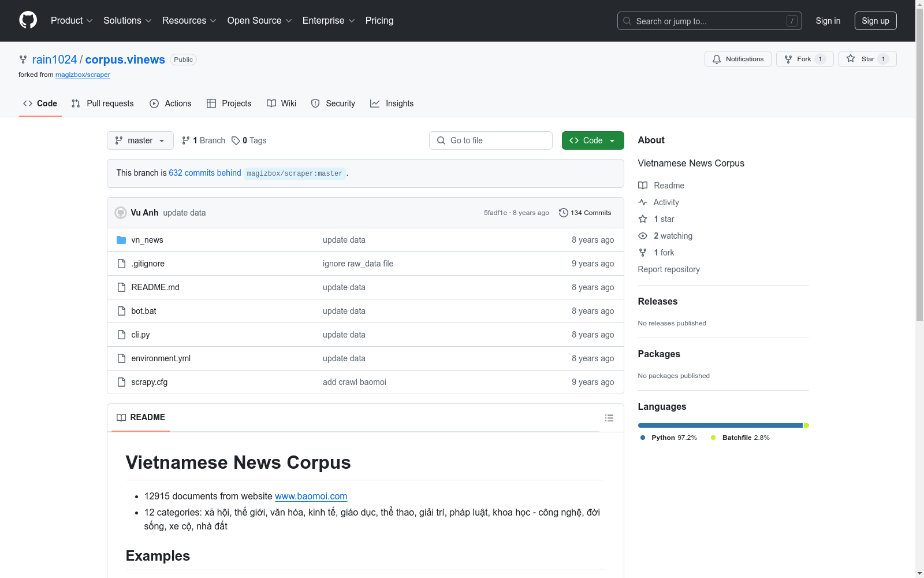The image size is (924, 578).
Task: Click the star icon beside '1 star'
Action: (643, 219)
